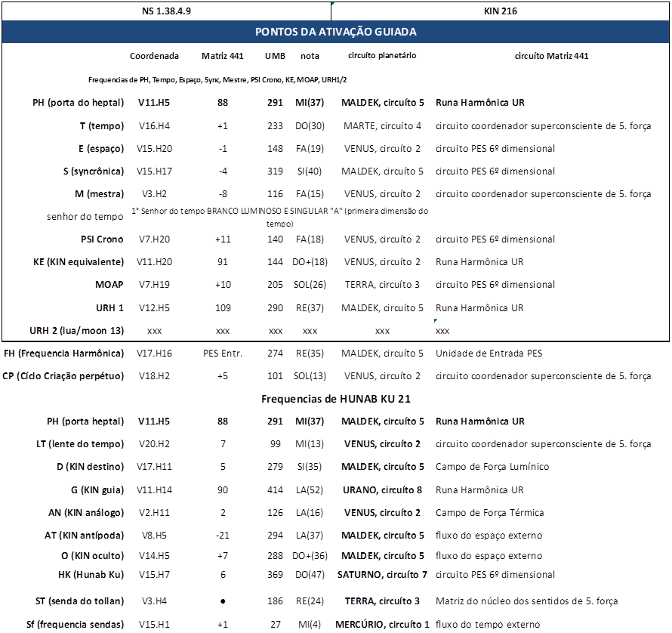Click the PONTOS DA ATIVAÇÃO GUIADA title banner
Viewport: 672px width, 633px height.
pyautogui.click(x=335, y=32)
